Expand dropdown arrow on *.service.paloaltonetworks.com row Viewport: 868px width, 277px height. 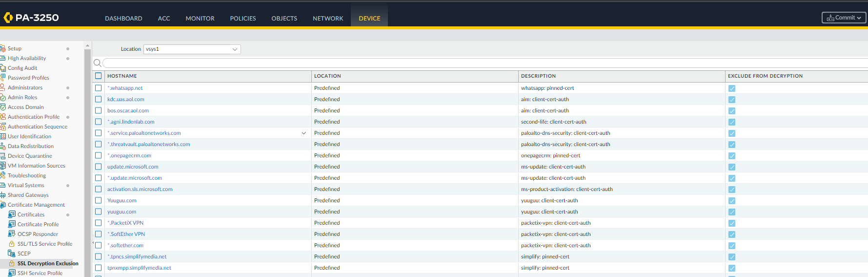tap(303, 133)
